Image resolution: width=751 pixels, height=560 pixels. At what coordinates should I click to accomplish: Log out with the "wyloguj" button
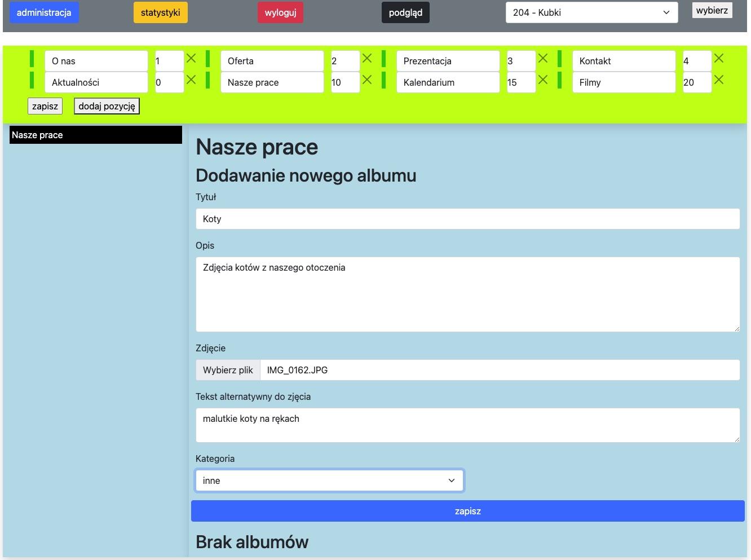[280, 12]
